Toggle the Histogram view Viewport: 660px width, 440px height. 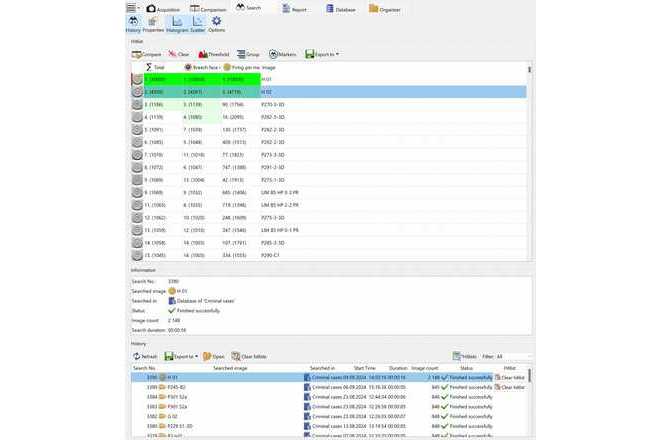coord(177,25)
